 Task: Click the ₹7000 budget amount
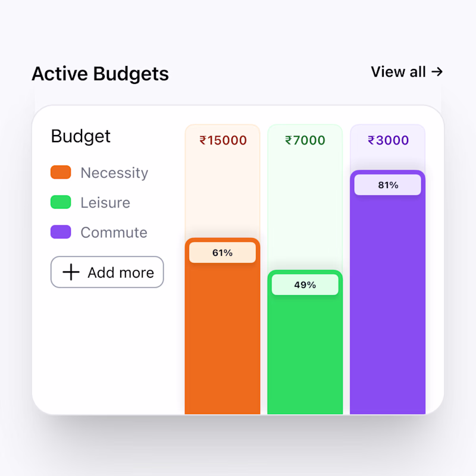[305, 140]
